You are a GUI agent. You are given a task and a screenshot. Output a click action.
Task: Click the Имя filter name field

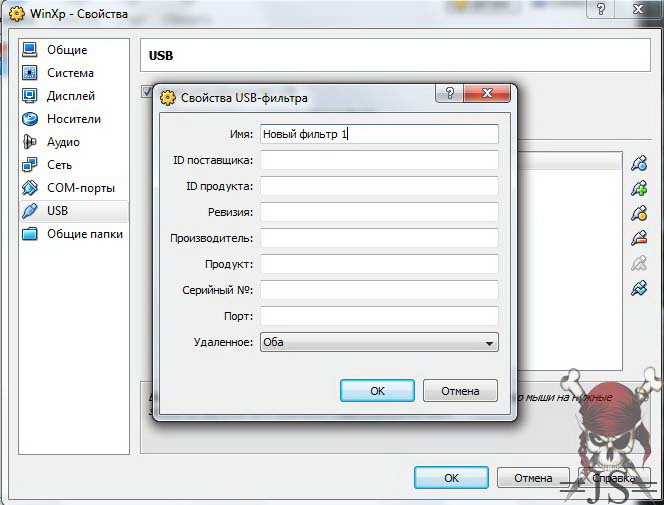point(379,134)
